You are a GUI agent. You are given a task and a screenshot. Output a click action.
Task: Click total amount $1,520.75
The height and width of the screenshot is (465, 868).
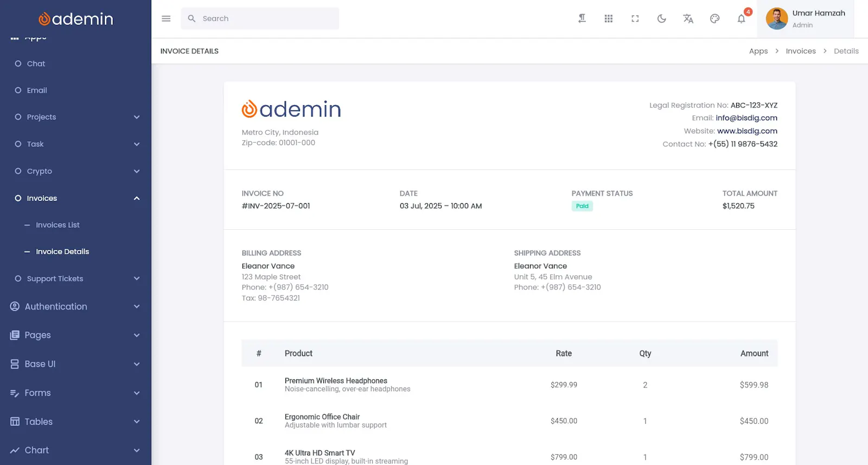pos(738,206)
